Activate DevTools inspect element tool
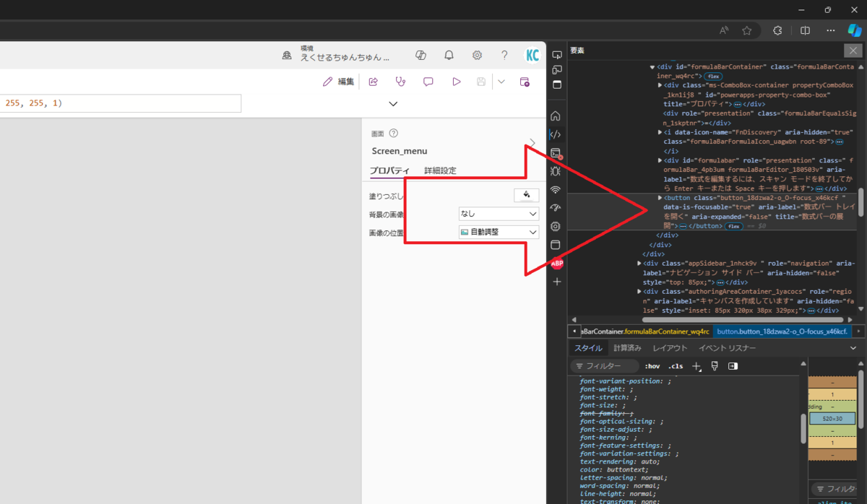The width and height of the screenshot is (867, 504). click(556, 55)
